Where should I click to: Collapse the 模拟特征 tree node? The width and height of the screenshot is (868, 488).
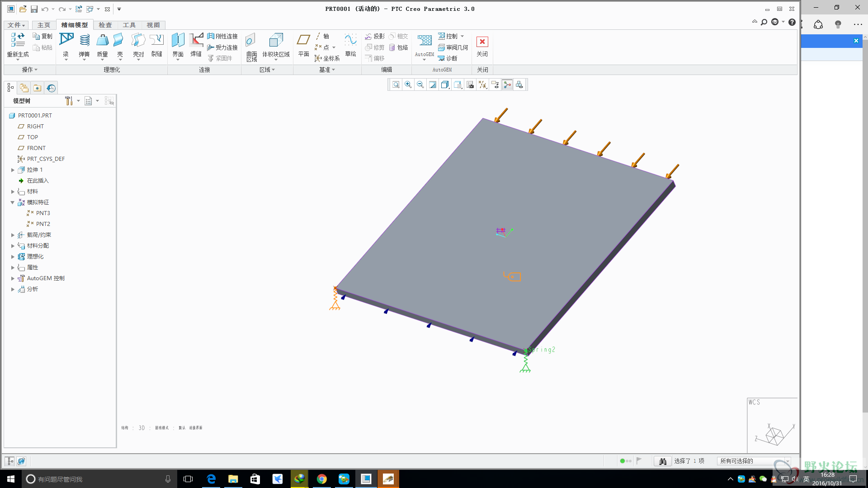coord(13,202)
